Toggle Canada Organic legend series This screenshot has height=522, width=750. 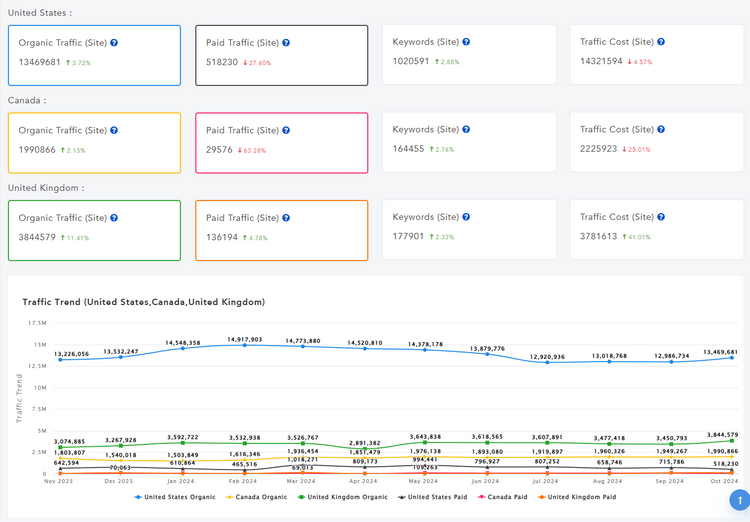256,497
